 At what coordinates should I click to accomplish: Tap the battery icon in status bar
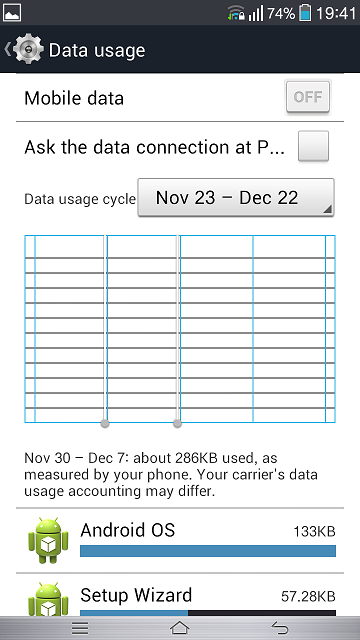tap(305, 13)
